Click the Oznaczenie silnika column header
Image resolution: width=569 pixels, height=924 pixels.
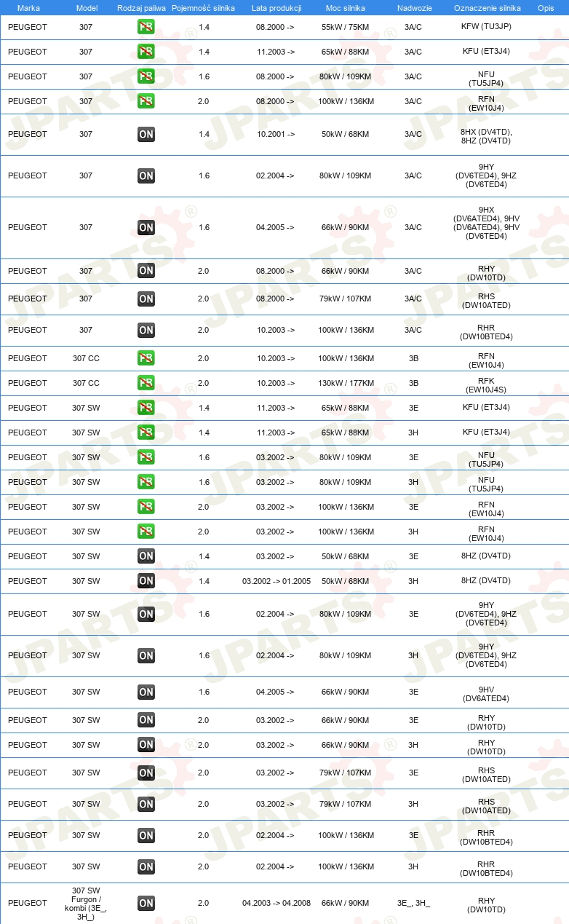click(x=487, y=7)
